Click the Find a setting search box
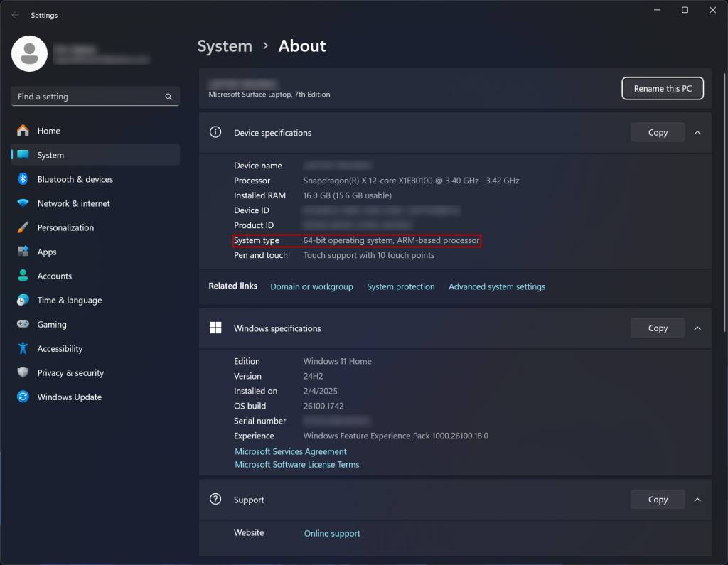The width and height of the screenshot is (728, 565). [x=95, y=96]
